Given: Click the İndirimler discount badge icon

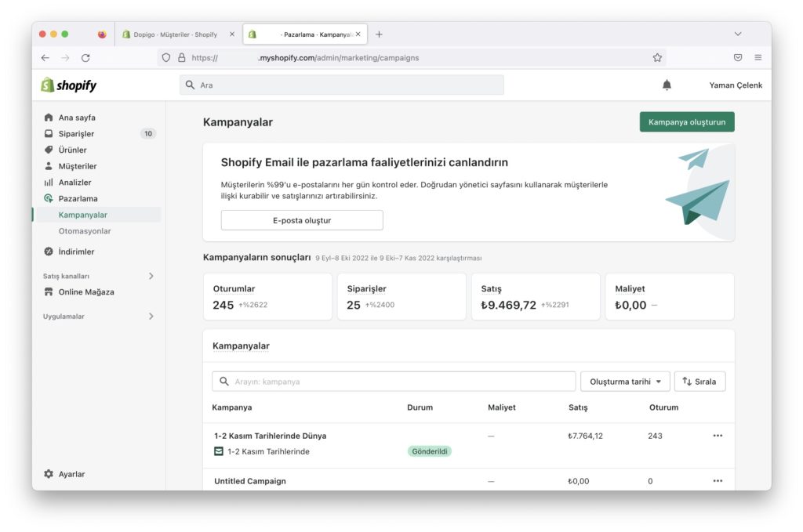Looking at the screenshot, I should [x=49, y=252].
